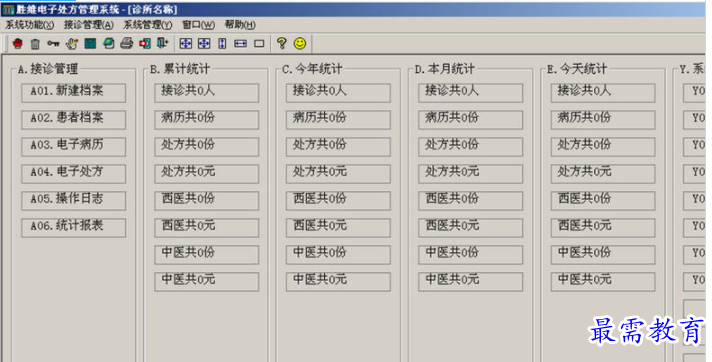This screenshot has height=362, width=712.
Task: Click the dark teal square toolbar icon
Action: 90,44
